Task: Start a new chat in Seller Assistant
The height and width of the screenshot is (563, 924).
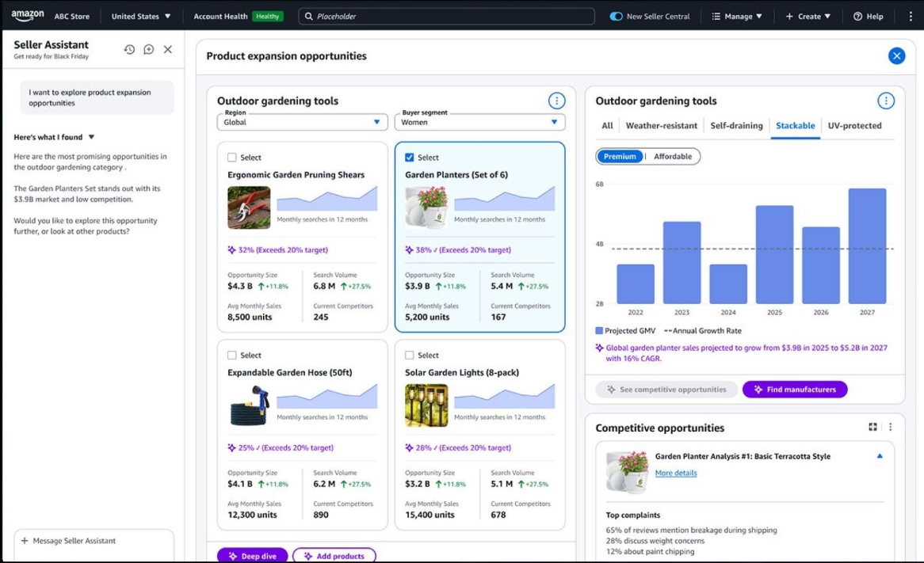Action: [x=148, y=49]
